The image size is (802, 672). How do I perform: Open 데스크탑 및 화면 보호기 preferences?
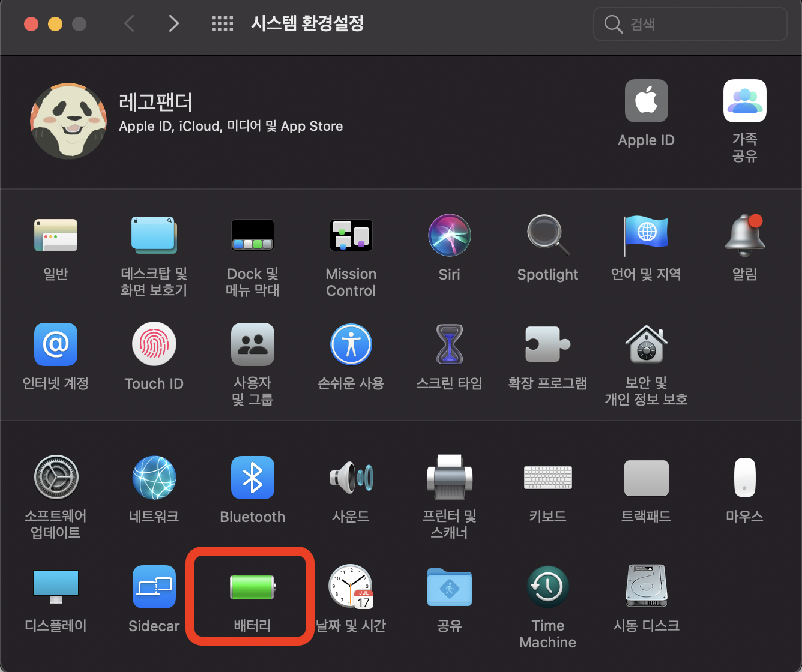[x=154, y=235]
